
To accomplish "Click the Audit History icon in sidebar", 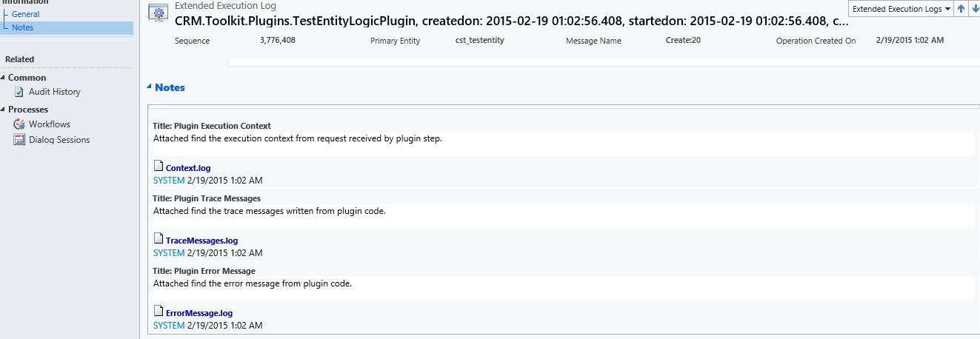I will tap(19, 92).
